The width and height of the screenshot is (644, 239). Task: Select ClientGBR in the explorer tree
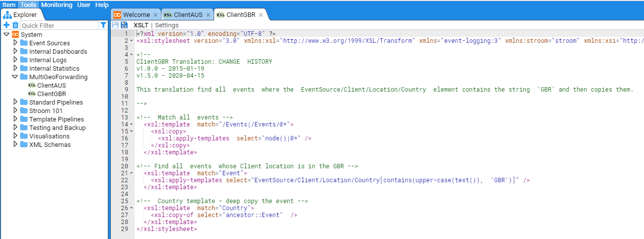52,94
